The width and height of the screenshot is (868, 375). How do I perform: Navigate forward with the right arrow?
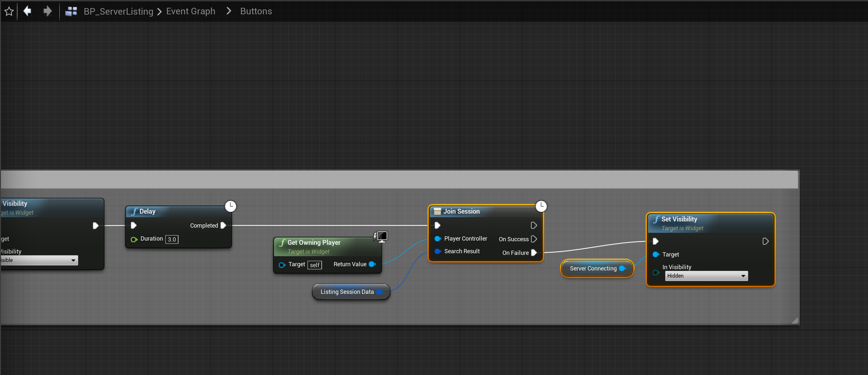[x=47, y=11]
